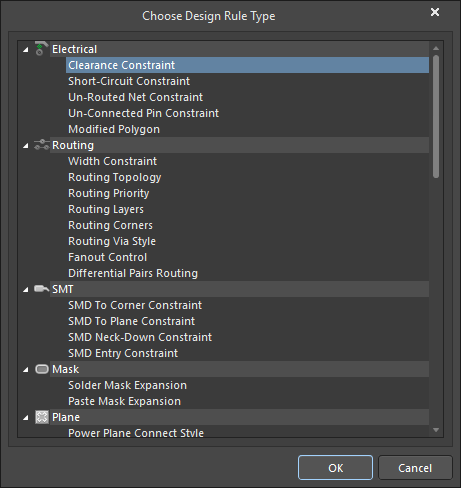461x488 pixels.
Task: Click the SMT category icon
Action: [x=42, y=289]
